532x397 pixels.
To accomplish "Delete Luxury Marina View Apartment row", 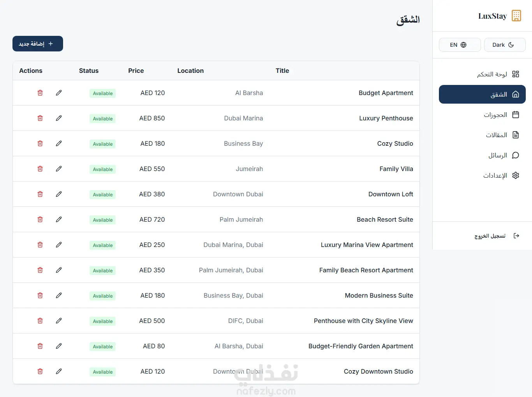I will pos(40,245).
